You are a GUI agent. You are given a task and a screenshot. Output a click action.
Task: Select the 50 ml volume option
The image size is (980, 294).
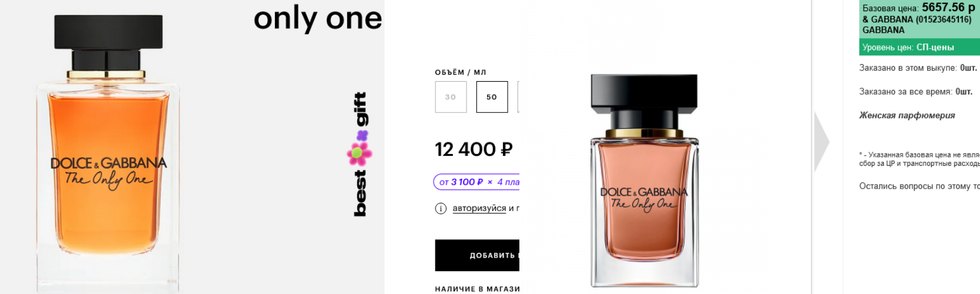492,97
